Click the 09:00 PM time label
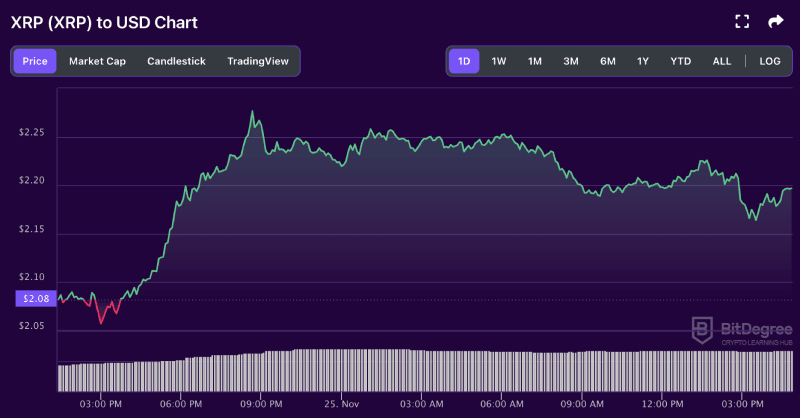Viewport: 800px width, 418px height. 261,404
